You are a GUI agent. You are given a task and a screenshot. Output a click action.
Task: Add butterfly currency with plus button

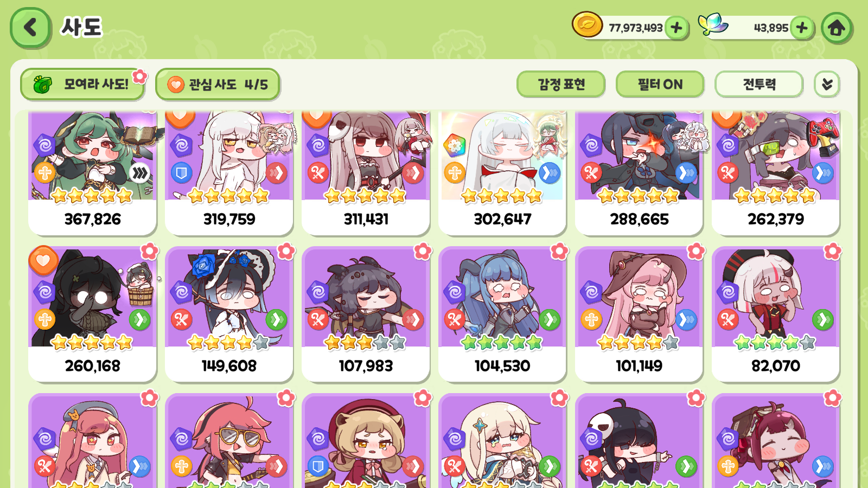802,28
